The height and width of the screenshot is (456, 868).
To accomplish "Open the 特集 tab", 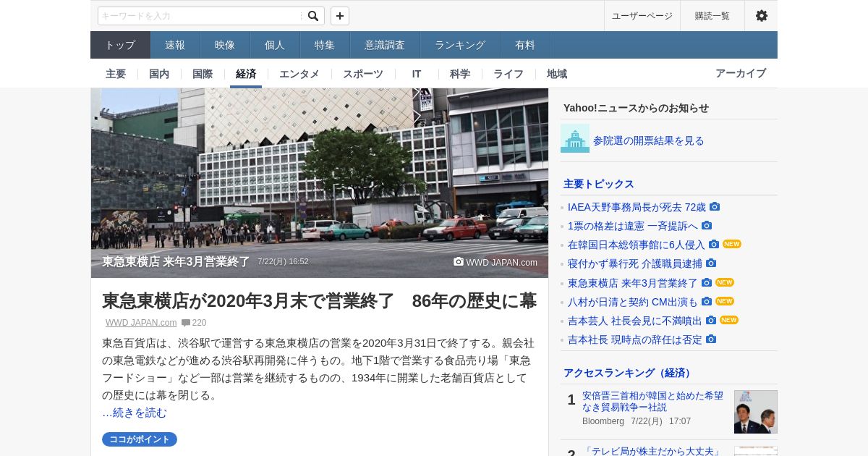I will tap(325, 45).
